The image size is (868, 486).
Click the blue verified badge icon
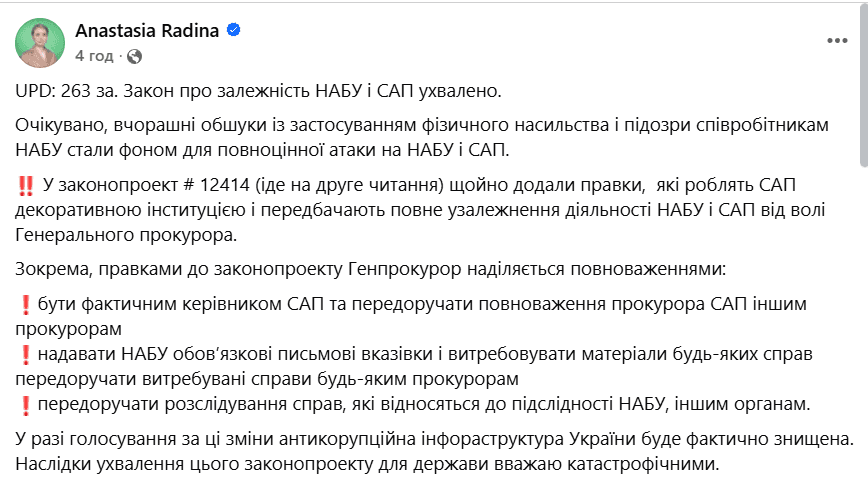[234, 30]
